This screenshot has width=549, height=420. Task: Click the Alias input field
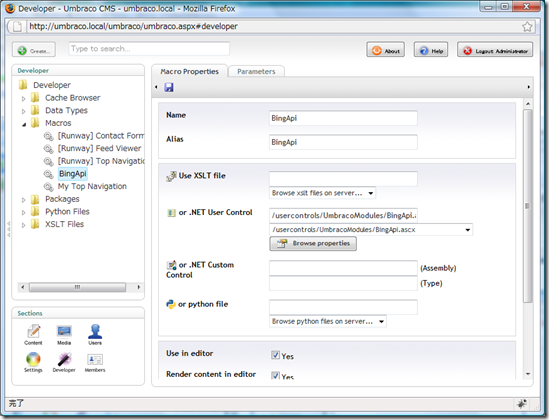[343, 142]
